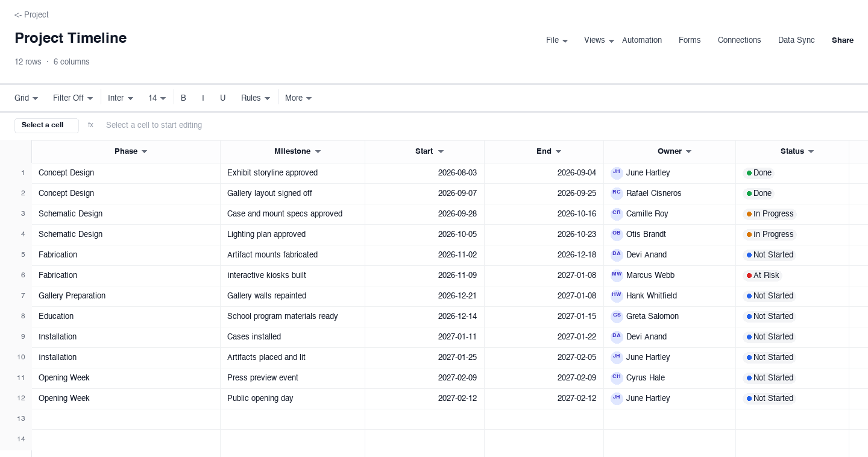Click the At Risk status for Marcus Webb
The width and height of the screenshot is (868, 457).
763,276
